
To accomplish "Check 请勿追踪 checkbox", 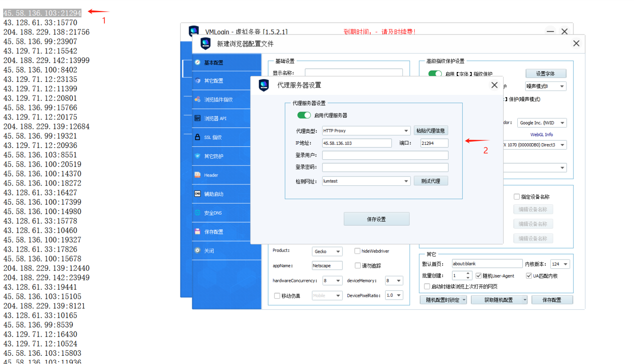I will point(357,265).
